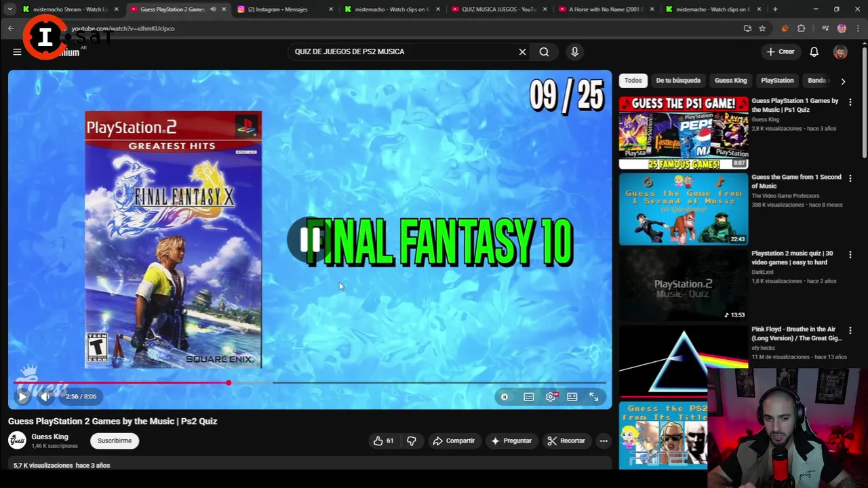Close the Instagram Mensajes browser tab
This screenshot has width=868, height=488.
coord(331,9)
